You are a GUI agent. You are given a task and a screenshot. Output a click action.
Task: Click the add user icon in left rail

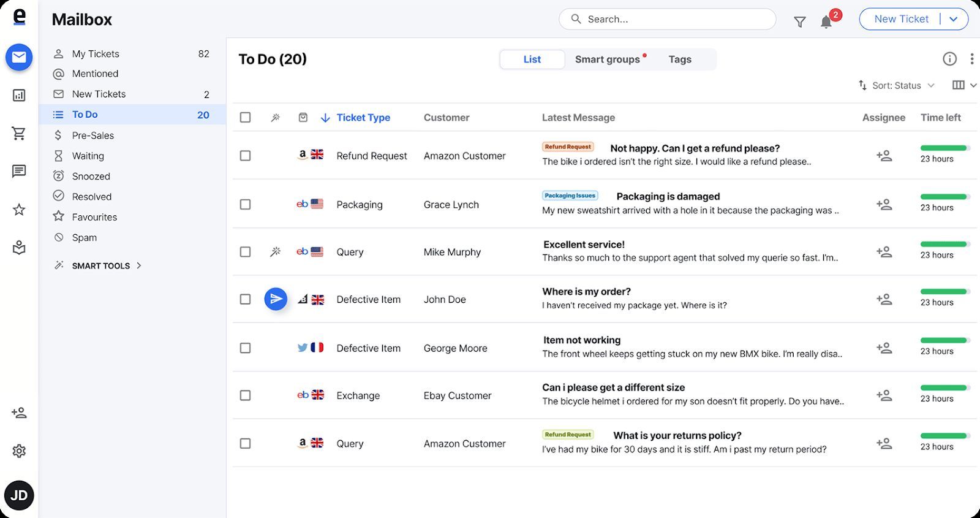click(x=19, y=413)
